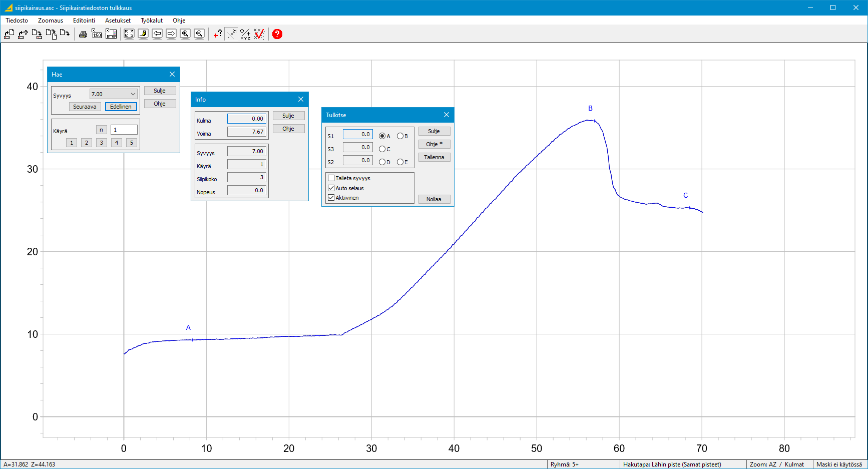Click the right arrow pan icon
This screenshot has width=868, height=469.
tap(171, 34)
